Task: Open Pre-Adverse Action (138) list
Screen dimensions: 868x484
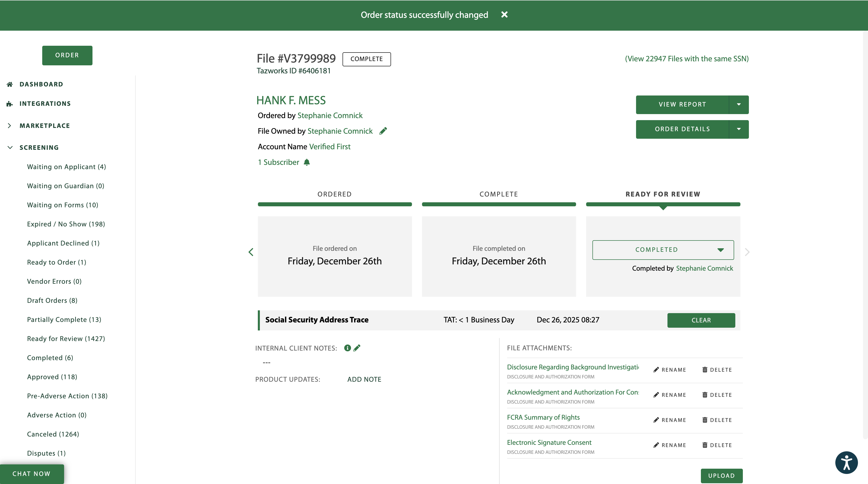Action: click(x=67, y=396)
